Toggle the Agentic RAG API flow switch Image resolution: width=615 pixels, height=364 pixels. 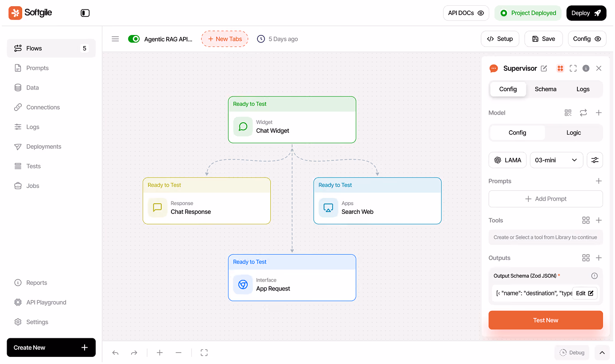point(134,39)
